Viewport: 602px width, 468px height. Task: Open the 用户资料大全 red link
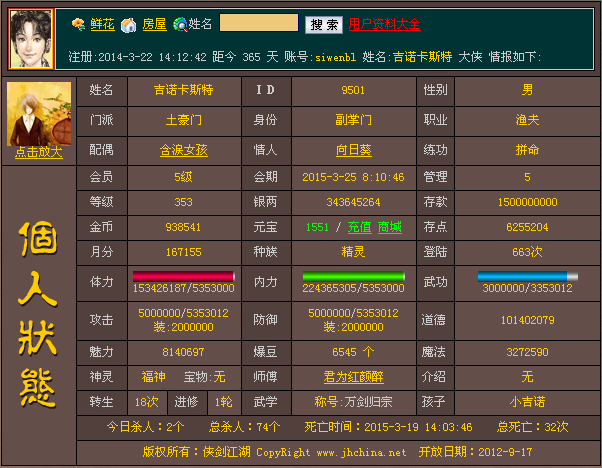click(384, 24)
